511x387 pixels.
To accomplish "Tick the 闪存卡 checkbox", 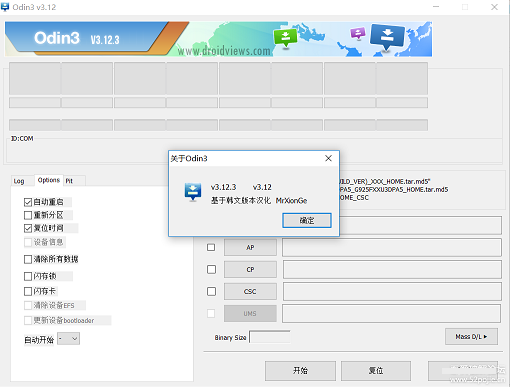I will coord(28,291).
